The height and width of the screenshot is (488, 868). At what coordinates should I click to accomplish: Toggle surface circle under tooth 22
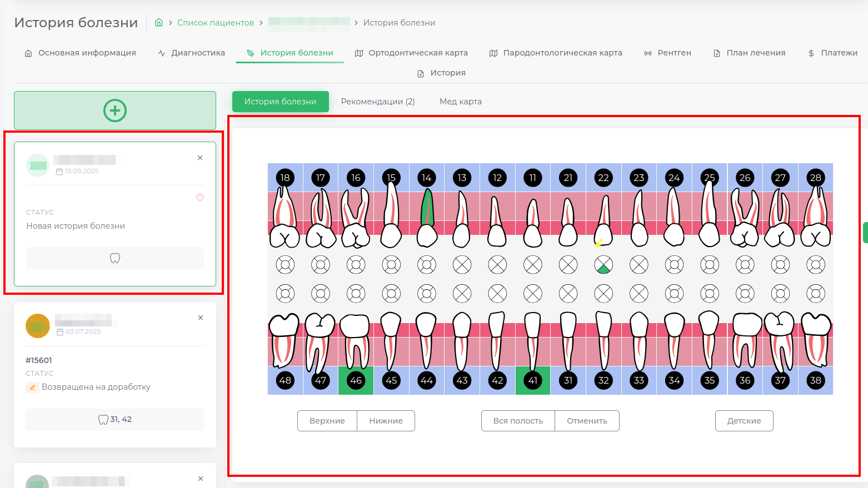[x=603, y=265]
